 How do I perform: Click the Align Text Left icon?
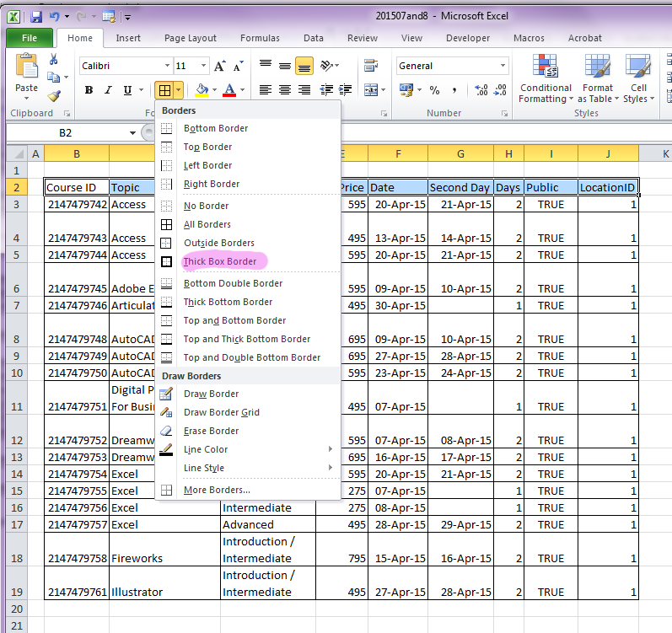(x=266, y=90)
